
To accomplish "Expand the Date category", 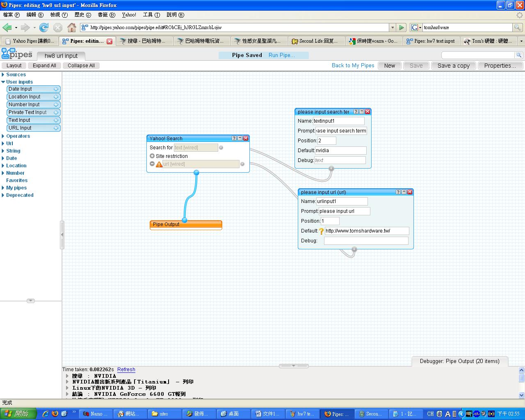I will (x=3, y=158).
